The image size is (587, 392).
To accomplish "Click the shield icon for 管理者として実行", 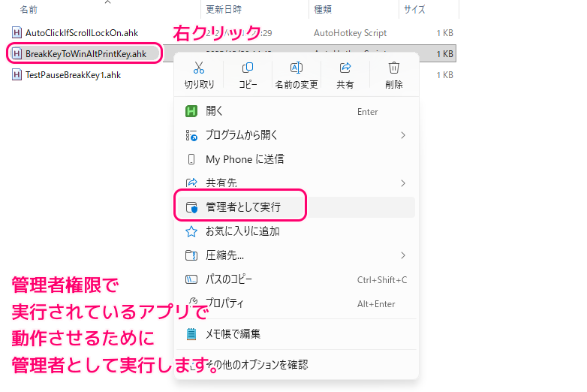I will tap(191, 207).
